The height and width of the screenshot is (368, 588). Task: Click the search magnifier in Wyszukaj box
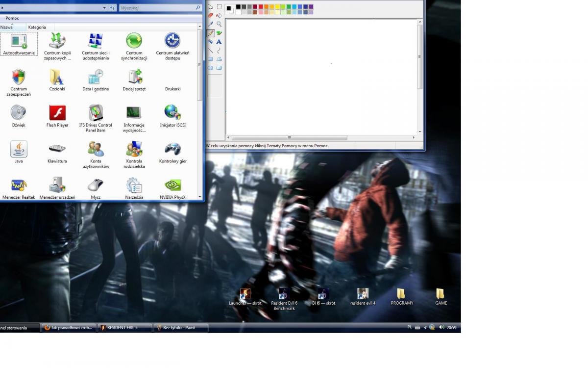pyautogui.click(x=198, y=8)
